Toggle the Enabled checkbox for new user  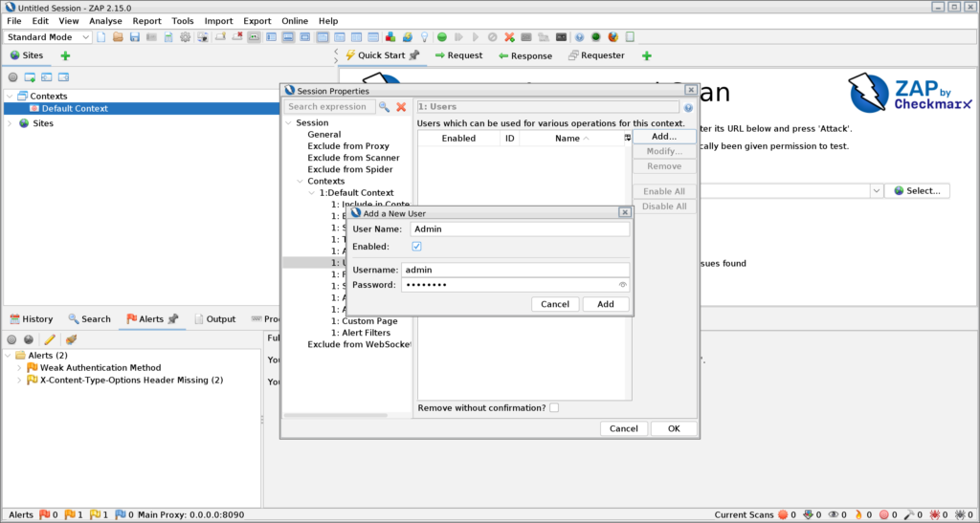pyautogui.click(x=417, y=247)
